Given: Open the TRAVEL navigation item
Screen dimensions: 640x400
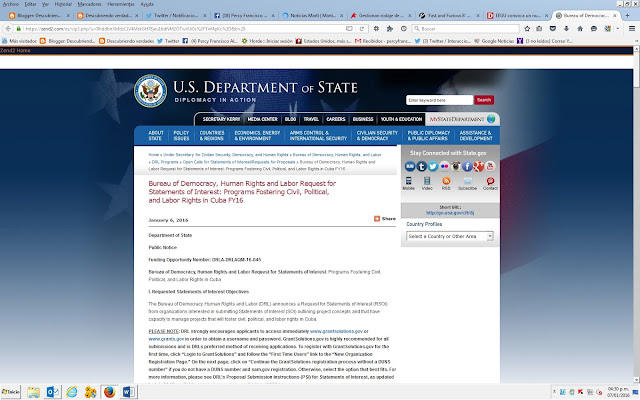Looking at the screenshot, I should point(311,119).
